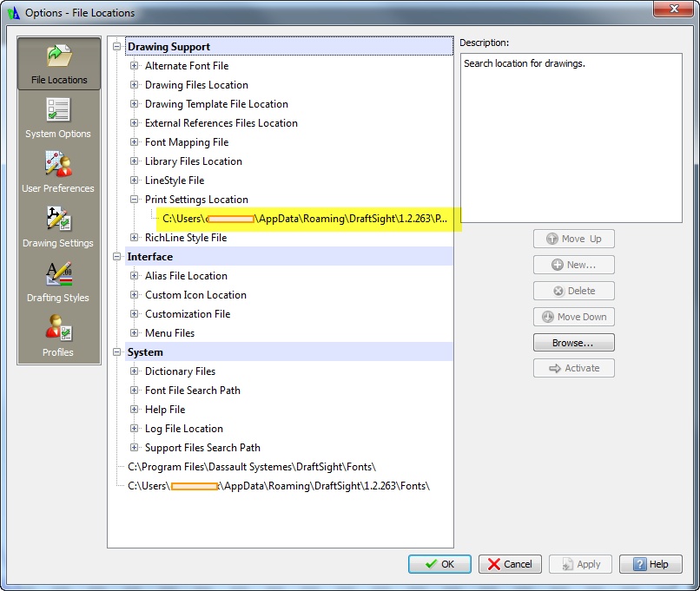The height and width of the screenshot is (591, 700).
Task: Select the Interface heading row
Action: (289, 257)
